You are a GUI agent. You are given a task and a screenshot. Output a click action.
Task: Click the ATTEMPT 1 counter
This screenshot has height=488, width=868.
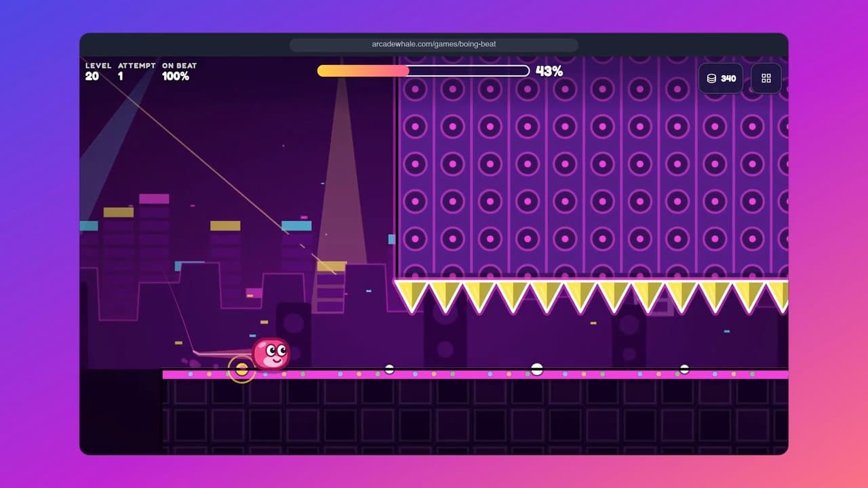pyautogui.click(x=137, y=72)
